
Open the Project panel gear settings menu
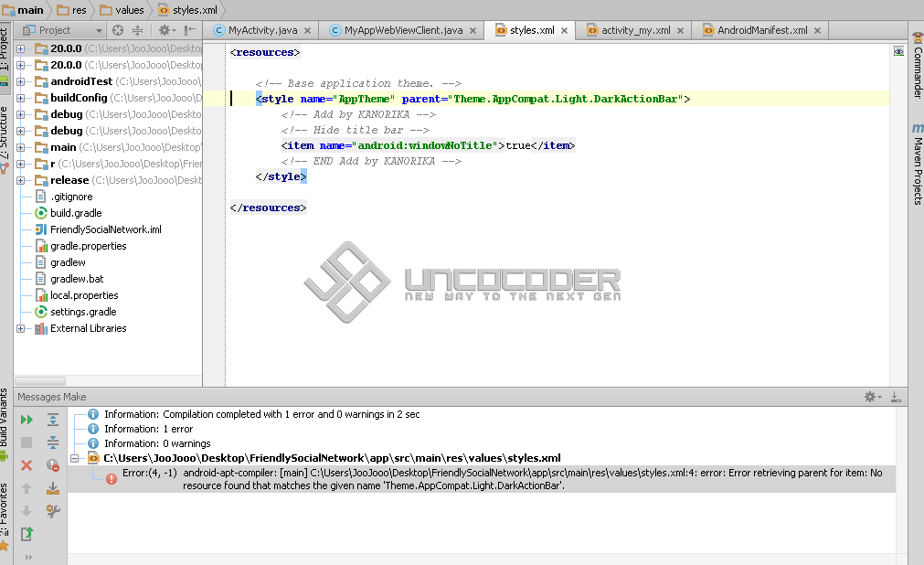167,30
